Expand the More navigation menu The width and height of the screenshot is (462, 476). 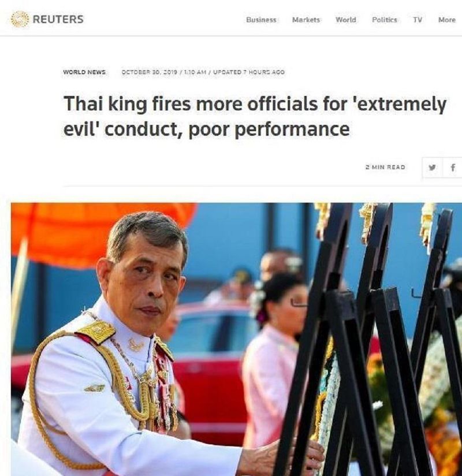point(446,20)
